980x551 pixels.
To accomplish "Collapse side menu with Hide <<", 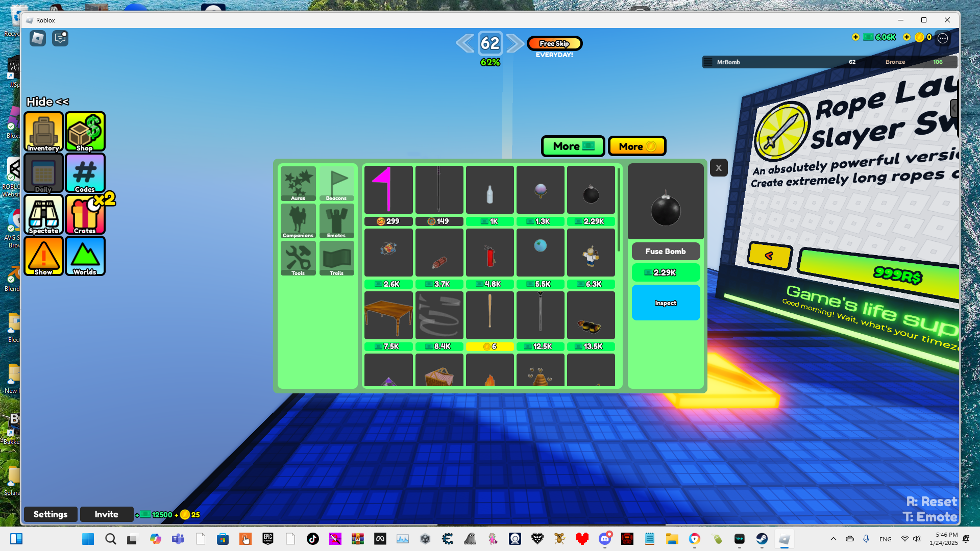I will point(47,102).
